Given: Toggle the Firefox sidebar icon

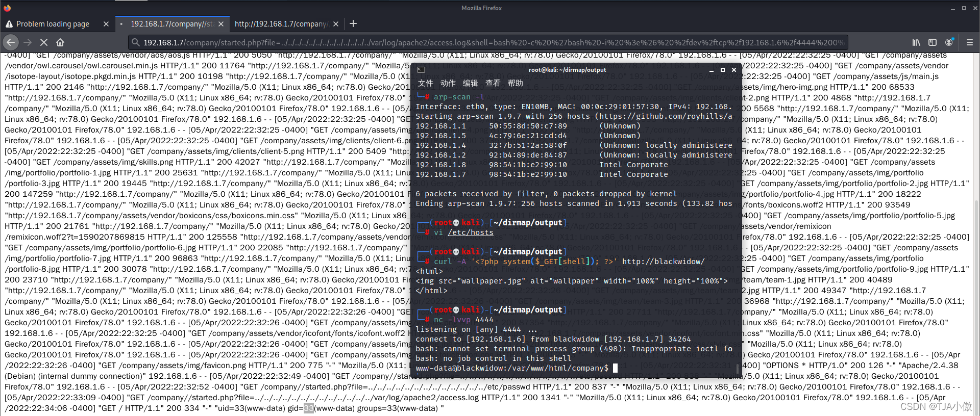Looking at the screenshot, I should 933,42.
